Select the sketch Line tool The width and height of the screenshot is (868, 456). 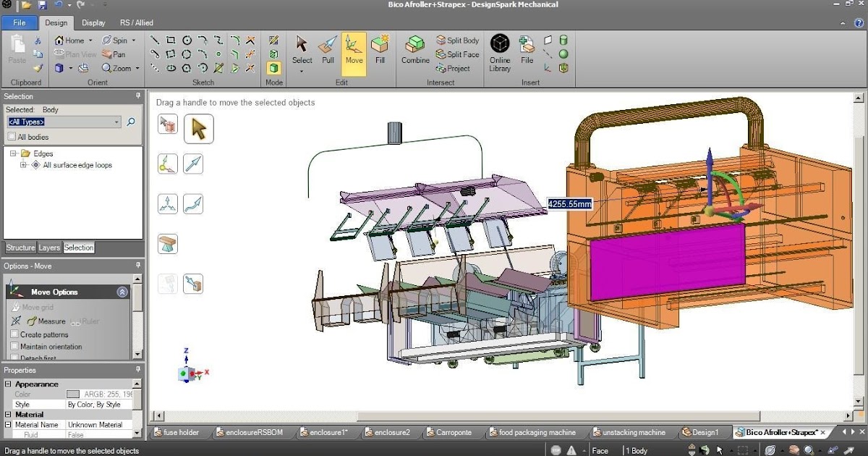pos(155,40)
